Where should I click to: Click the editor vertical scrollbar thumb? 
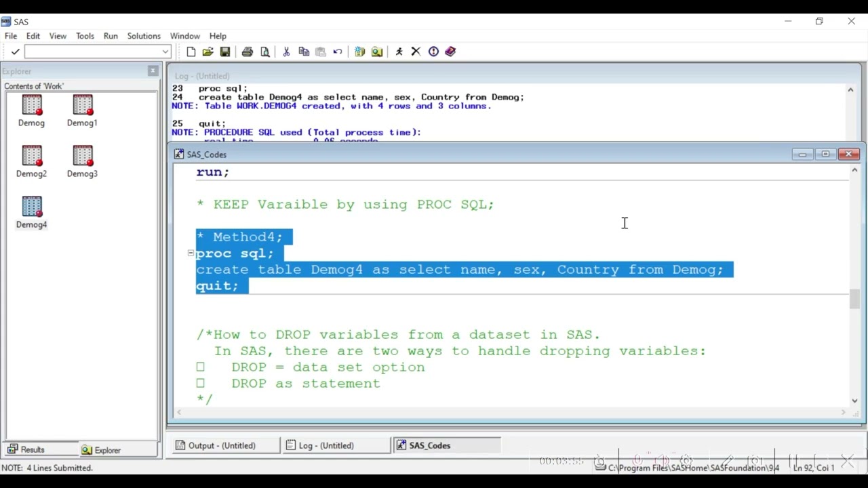[854, 299]
